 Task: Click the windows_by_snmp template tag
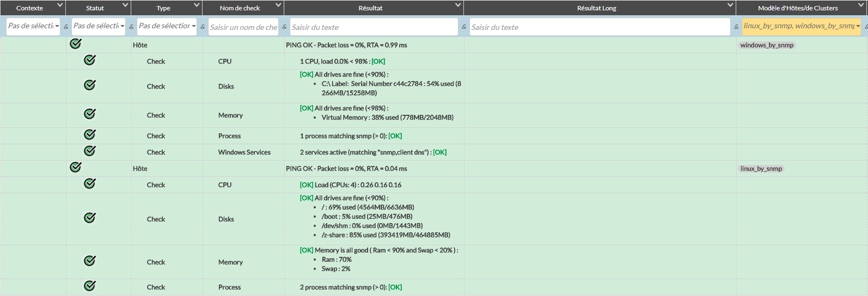click(x=767, y=45)
